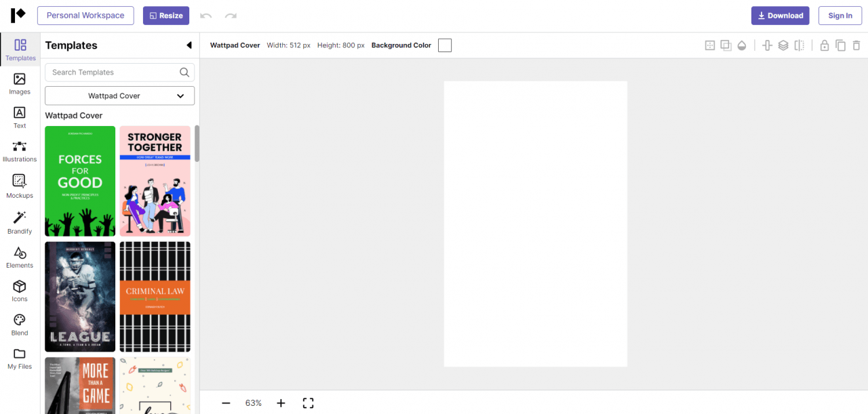Image resolution: width=868 pixels, height=414 pixels.
Task: Select the Illustrations sidebar icon
Action: click(x=20, y=150)
